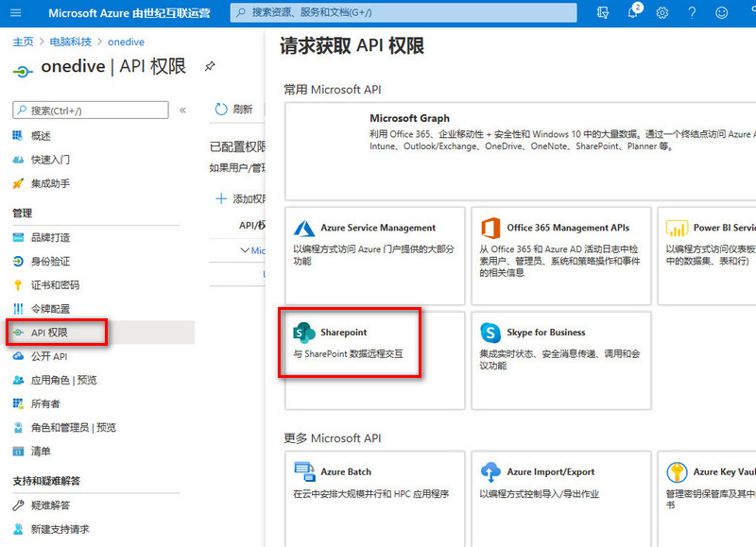Click the 刷新 refresh button
756x547 pixels.
233,109
